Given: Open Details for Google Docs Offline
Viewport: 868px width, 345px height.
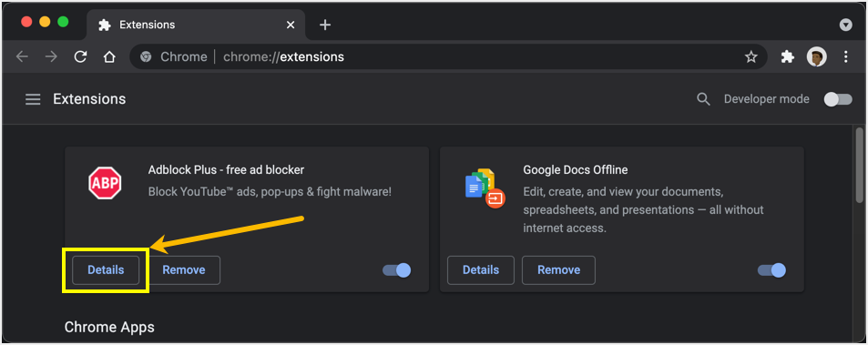Looking at the screenshot, I should [x=481, y=269].
